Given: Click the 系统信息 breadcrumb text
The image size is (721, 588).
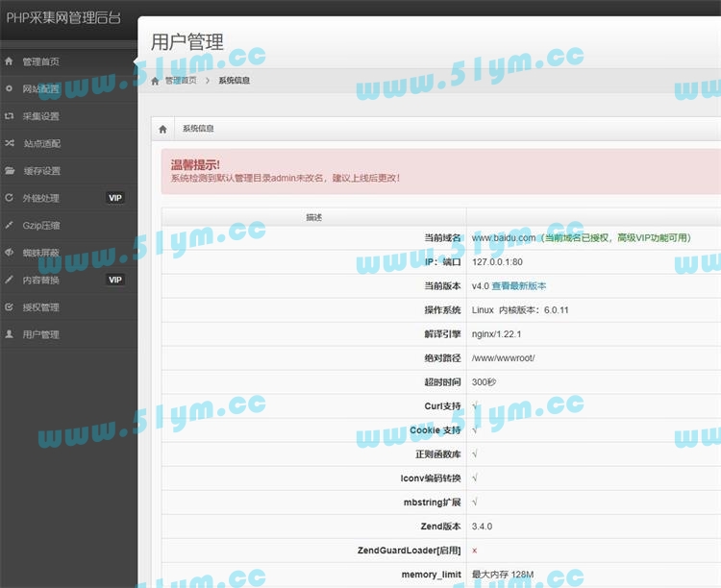Looking at the screenshot, I should click(234, 81).
